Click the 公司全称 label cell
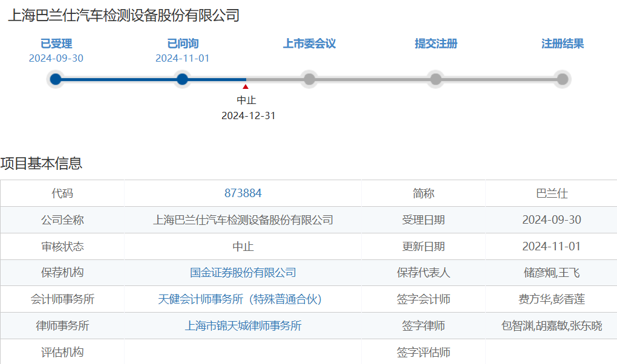The height and width of the screenshot is (364, 617). tap(62, 220)
